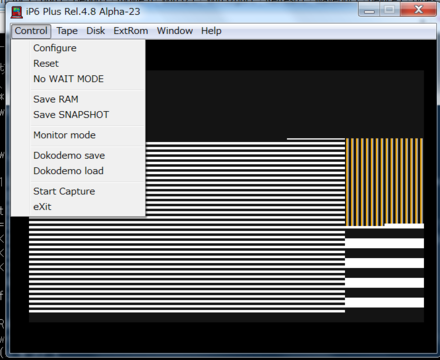The image size is (440, 360).
Task: Choose eXit to quit emulator
Action: tap(78, 207)
